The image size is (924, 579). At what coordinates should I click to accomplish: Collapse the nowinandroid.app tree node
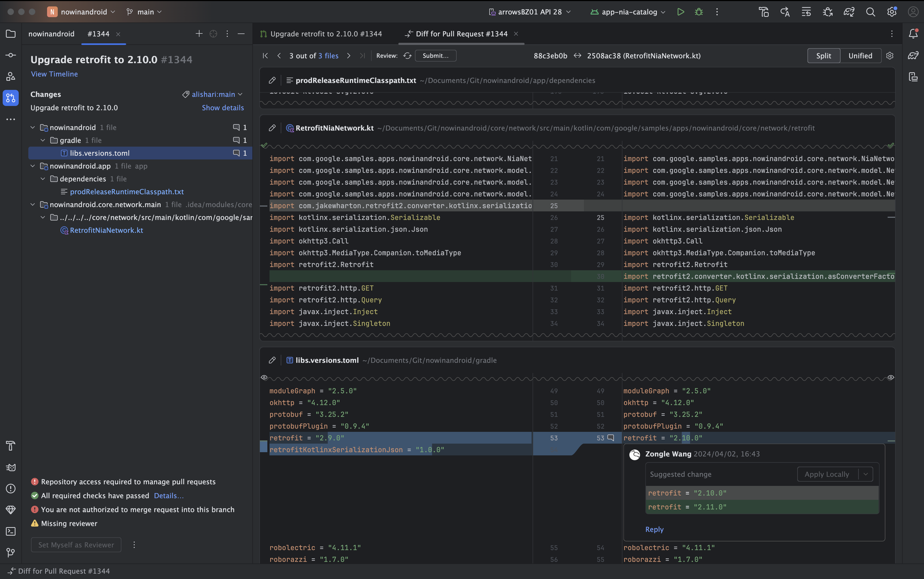tap(33, 166)
